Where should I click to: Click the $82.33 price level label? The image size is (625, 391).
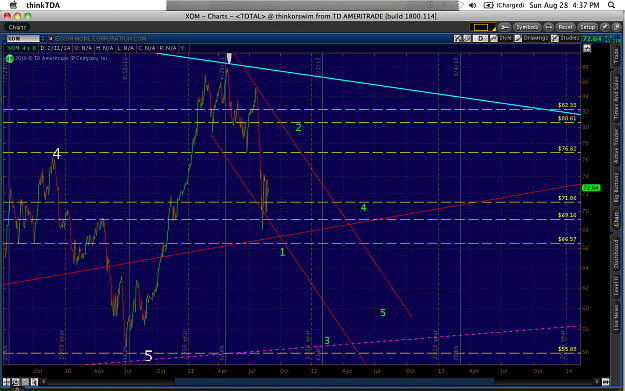click(x=567, y=105)
